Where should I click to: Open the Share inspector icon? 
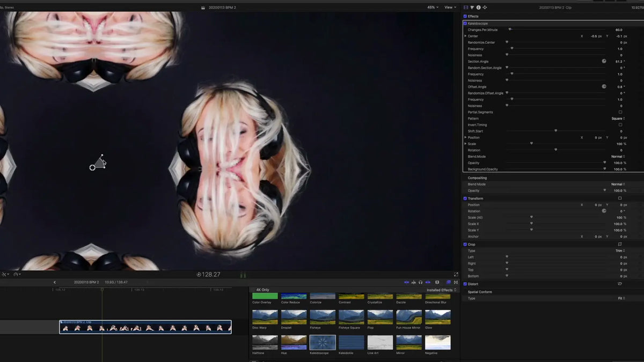(x=485, y=8)
